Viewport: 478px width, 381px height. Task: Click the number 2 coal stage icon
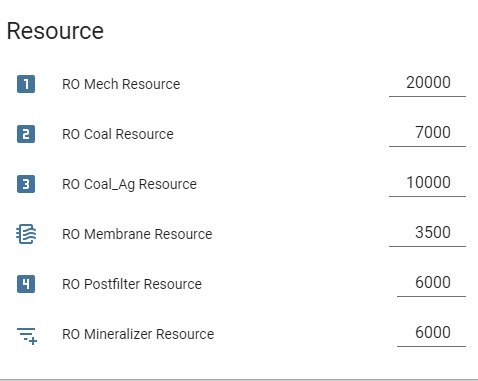click(x=26, y=134)
